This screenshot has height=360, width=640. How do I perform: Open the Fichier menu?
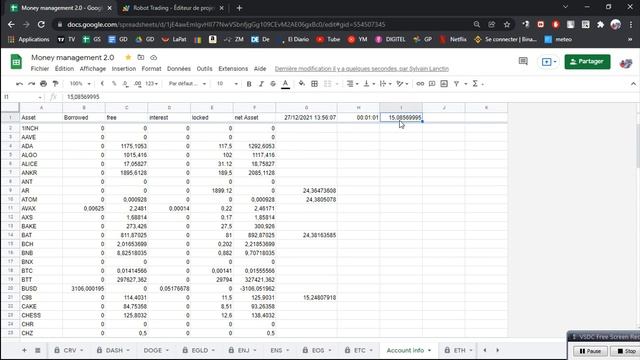tap(40, 69)
